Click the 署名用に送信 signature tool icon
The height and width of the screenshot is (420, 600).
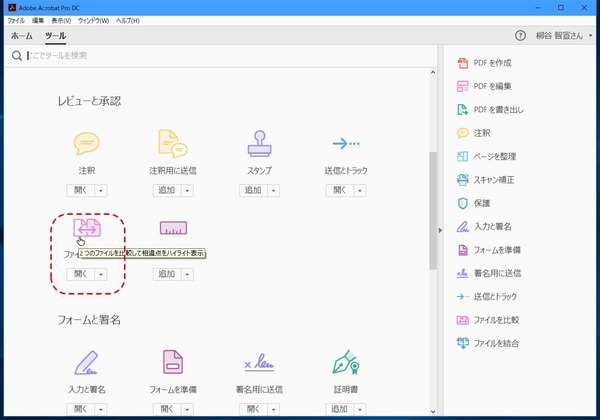(259, 362)
